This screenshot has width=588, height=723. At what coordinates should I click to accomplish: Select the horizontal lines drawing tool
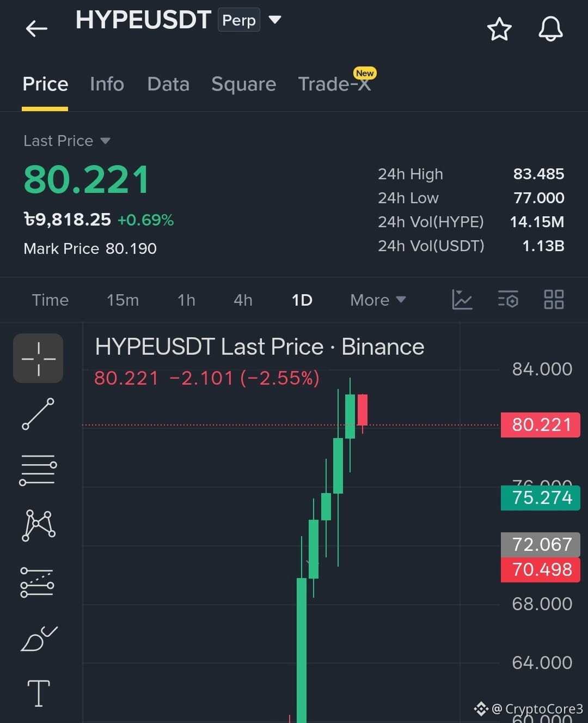[x=38, y=470]
